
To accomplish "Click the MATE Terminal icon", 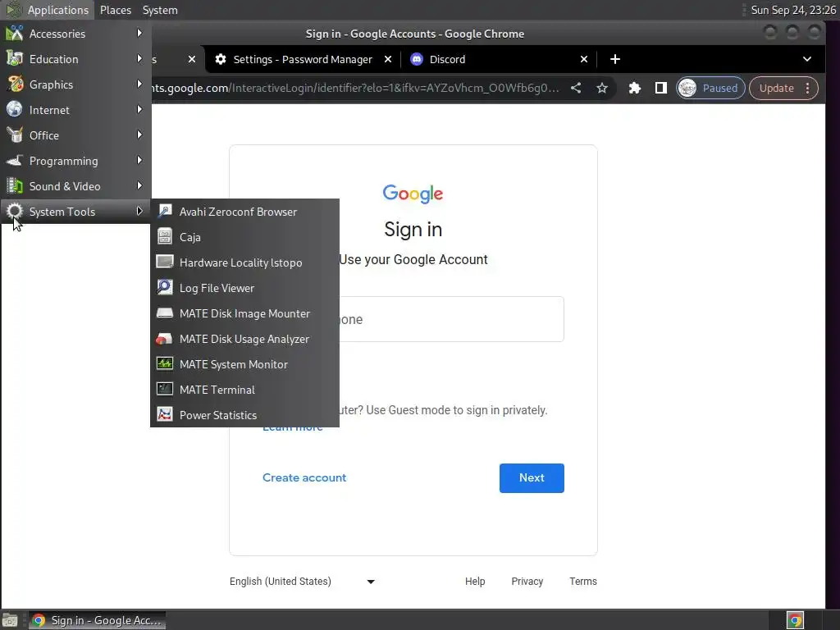I will click(x=164, y=390).
